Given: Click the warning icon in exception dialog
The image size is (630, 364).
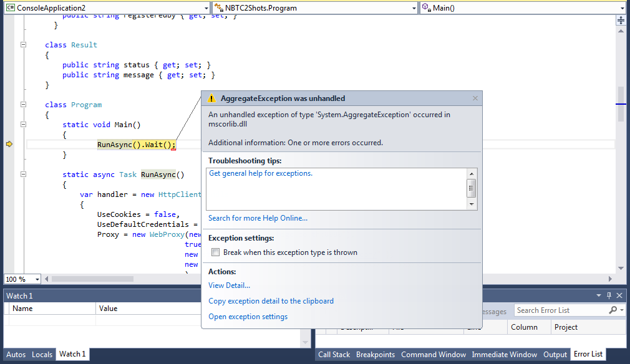Looking at the screenshot, I should tap(211, 98).
